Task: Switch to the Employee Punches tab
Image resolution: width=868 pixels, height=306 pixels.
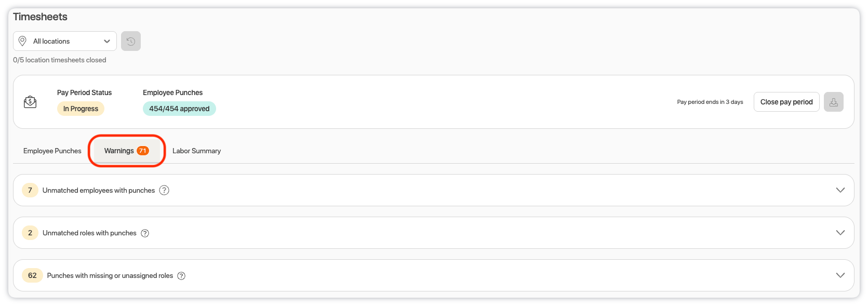Action: tap(52, 151)
